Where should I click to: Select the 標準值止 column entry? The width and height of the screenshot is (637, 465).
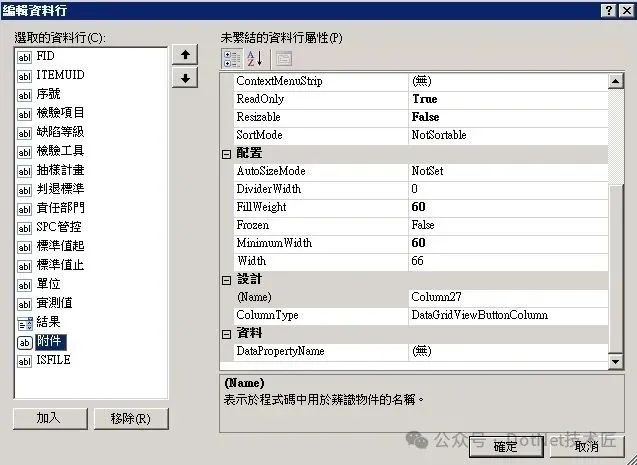(61, 265)
